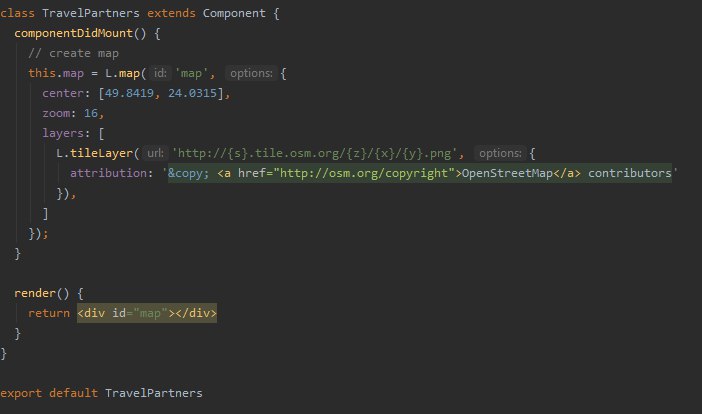Click 'this.map' assignment target
This screenshot has height=414, width=702.
click(56, 73)
